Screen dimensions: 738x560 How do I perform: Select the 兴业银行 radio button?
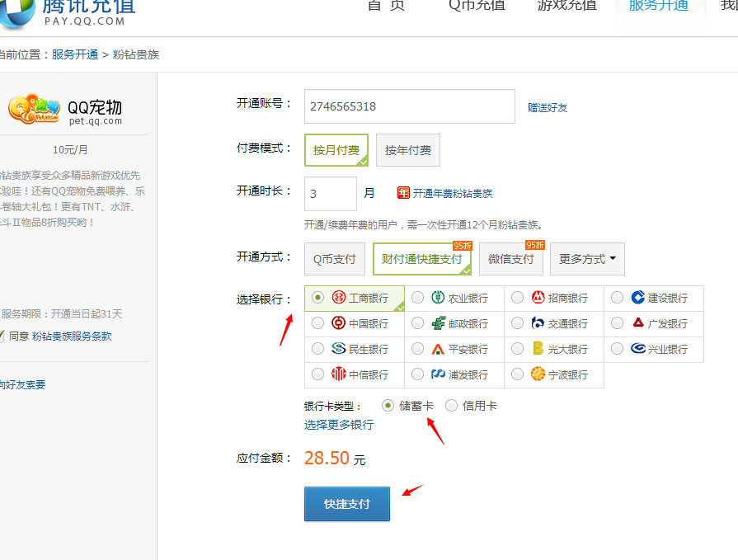point(617,348)
